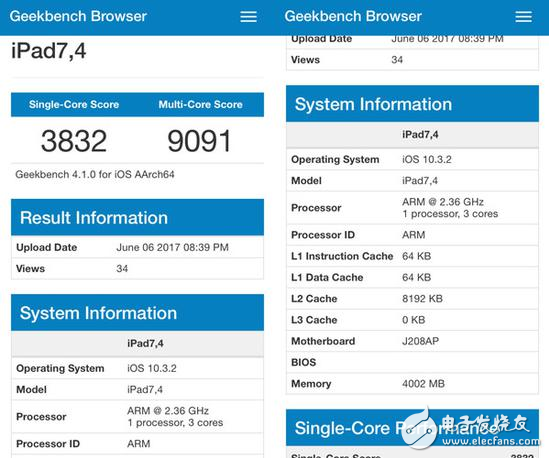Click ARM @ 2.36 GHz in left panel
549x458 pixels.
pyautogui.click(x=168, y=410)
